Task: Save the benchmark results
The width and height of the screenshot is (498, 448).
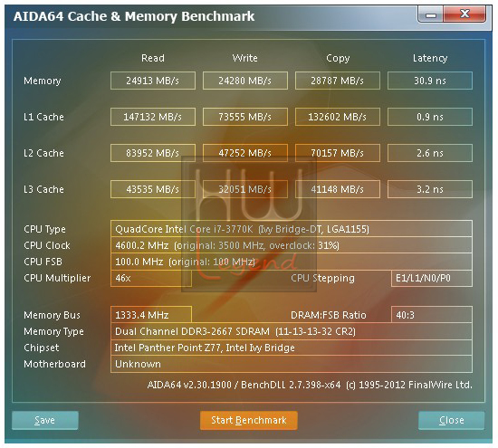Action: click(44, 420)
